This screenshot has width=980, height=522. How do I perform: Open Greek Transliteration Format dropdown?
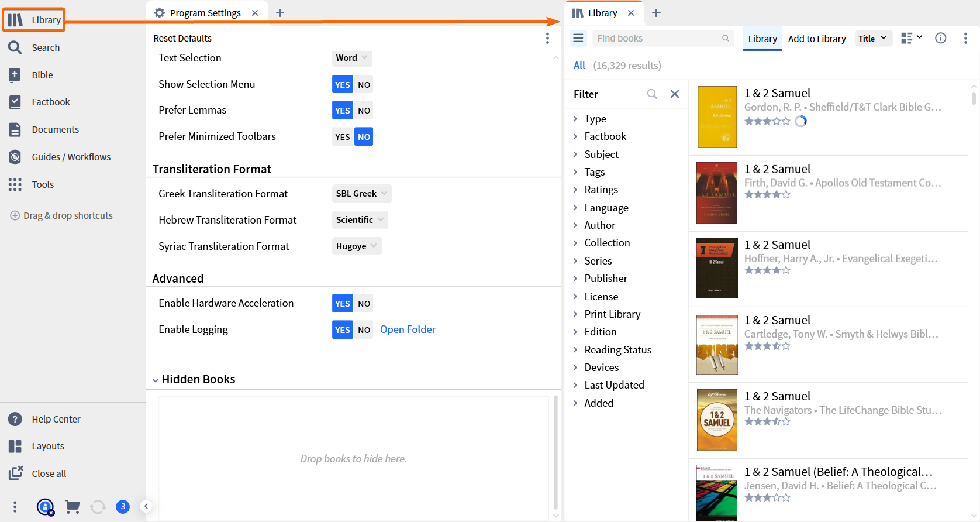361,194
